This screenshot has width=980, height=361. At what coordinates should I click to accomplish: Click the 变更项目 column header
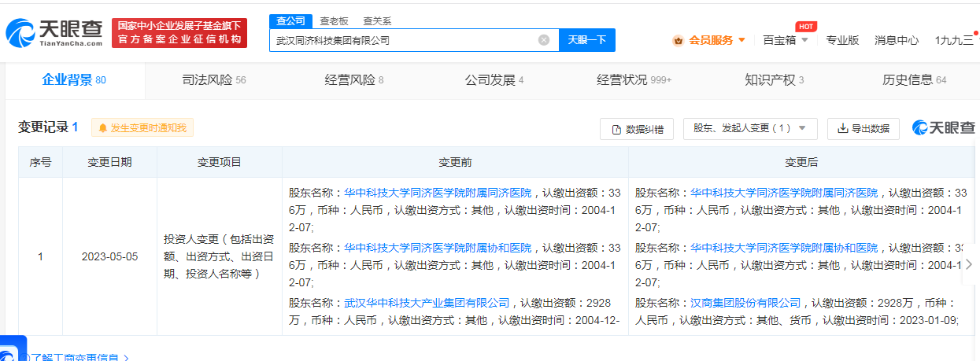tap(219, 162)
